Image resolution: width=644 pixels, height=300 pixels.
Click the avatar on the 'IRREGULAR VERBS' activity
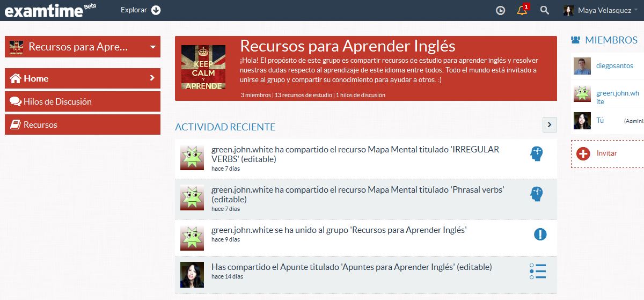pyautogui.click(x=192, y=158)
